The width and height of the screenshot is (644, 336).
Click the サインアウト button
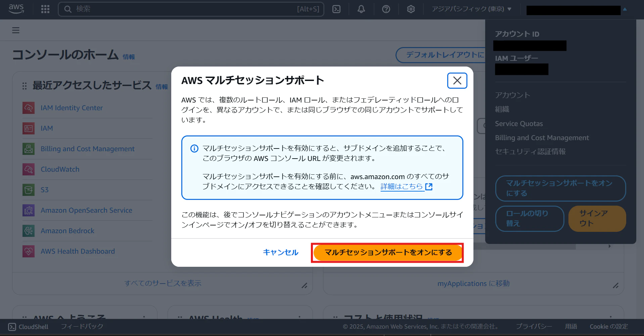pos(597,219)
